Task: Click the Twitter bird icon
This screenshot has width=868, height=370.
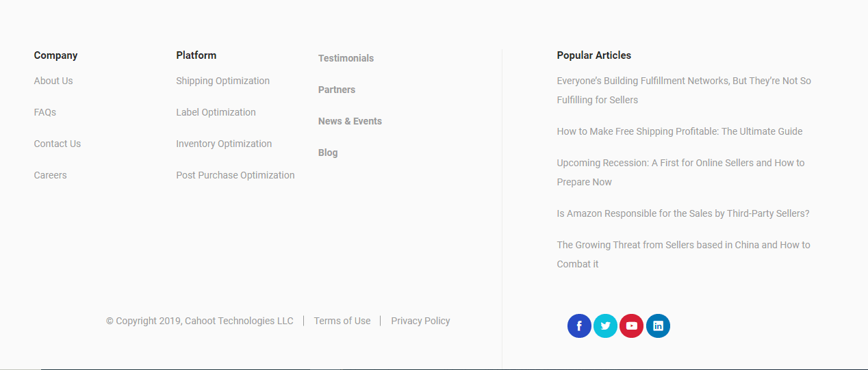Action: pyautogui.click(x=605, y=326)
